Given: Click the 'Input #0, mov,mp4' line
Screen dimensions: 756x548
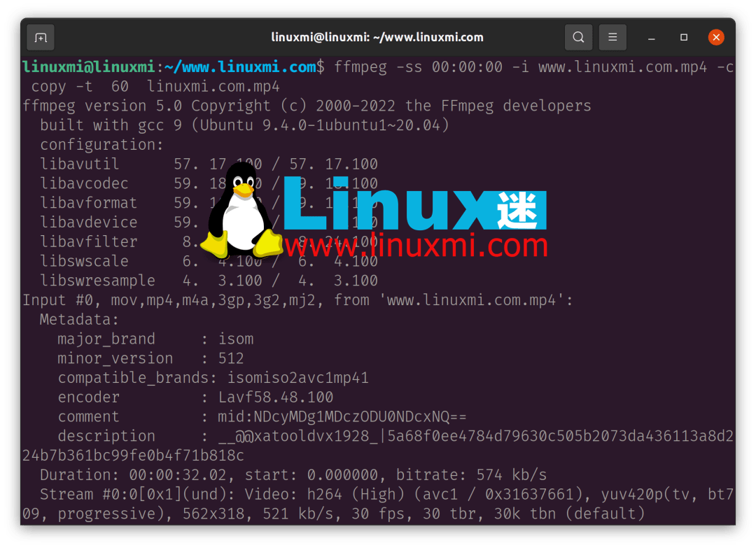Looking at the screenshot, I should tap(297, 300).
